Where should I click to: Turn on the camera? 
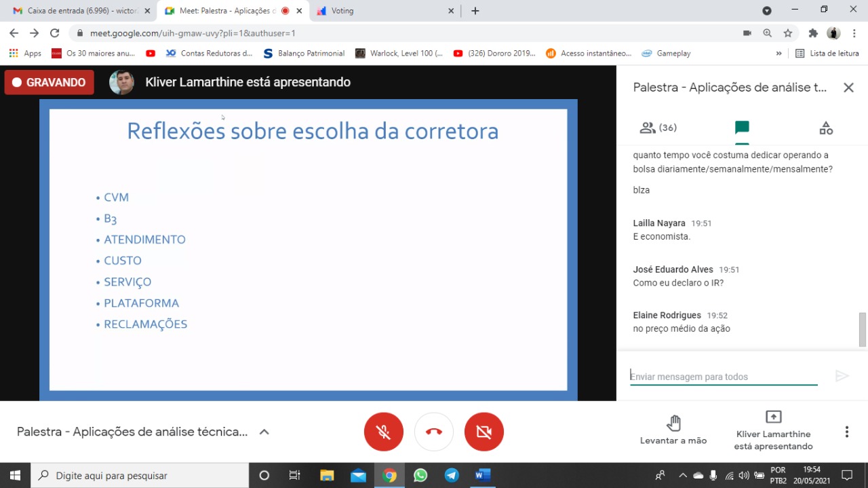484,432
